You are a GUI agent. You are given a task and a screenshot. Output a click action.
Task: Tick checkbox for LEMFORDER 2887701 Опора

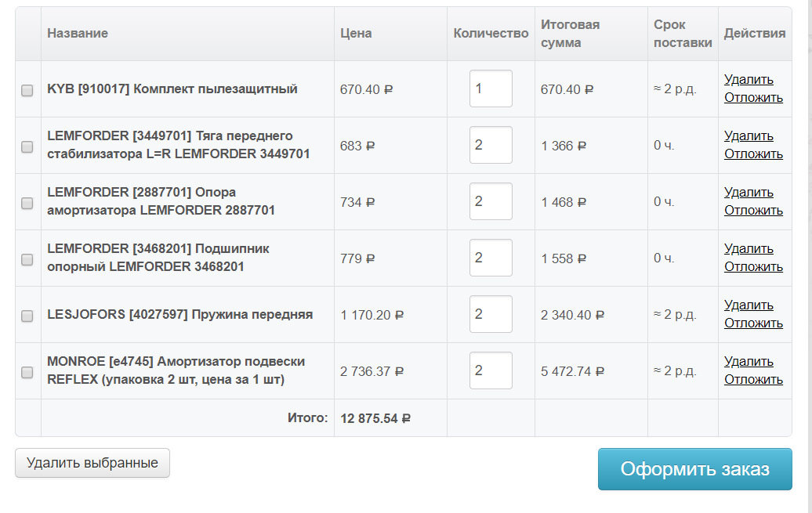click(27, 203)
